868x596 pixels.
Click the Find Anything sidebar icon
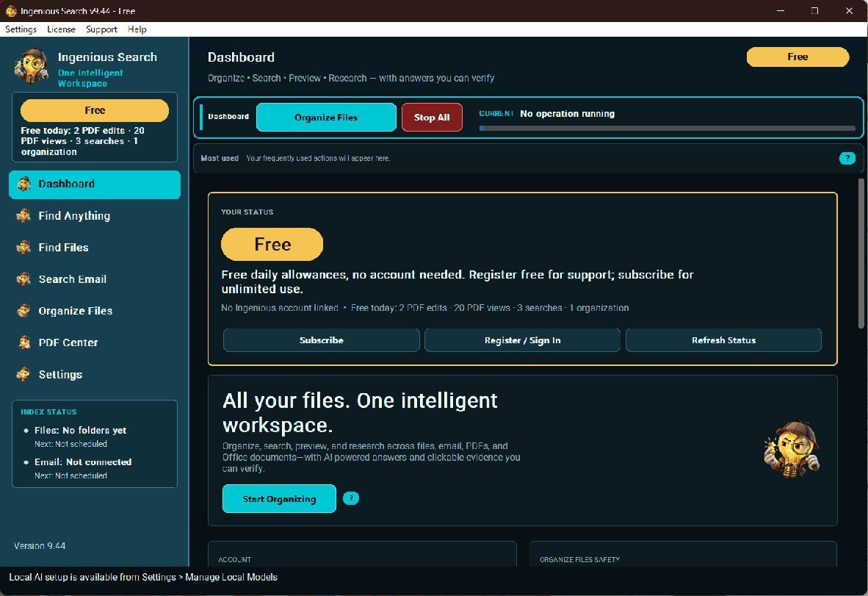point(23,215)
